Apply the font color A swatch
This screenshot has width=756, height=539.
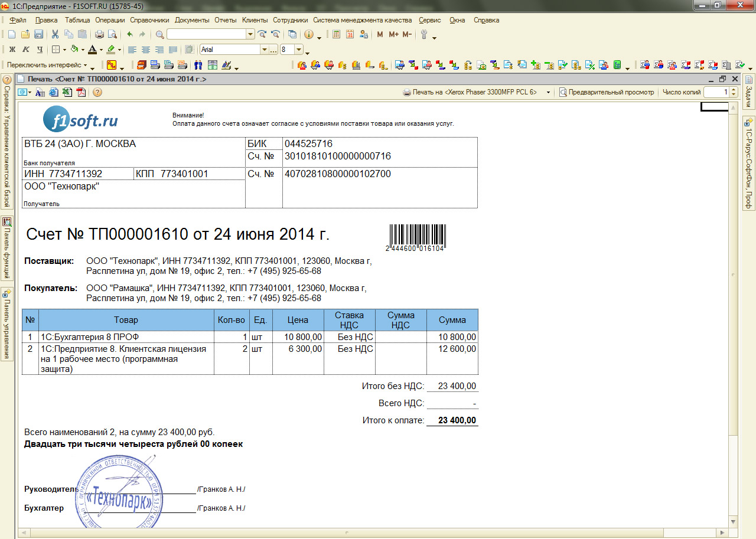(93, 50)
